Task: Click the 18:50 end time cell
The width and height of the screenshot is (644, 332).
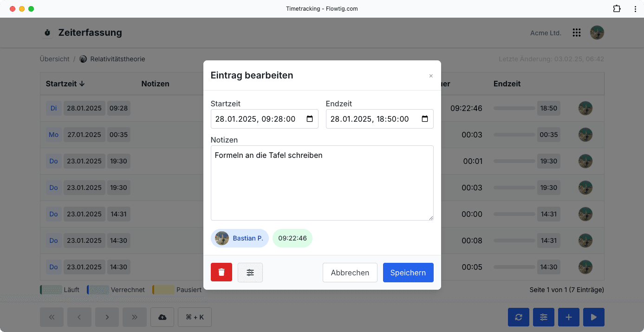Action: pyautogui.click(x=549, y=108)
